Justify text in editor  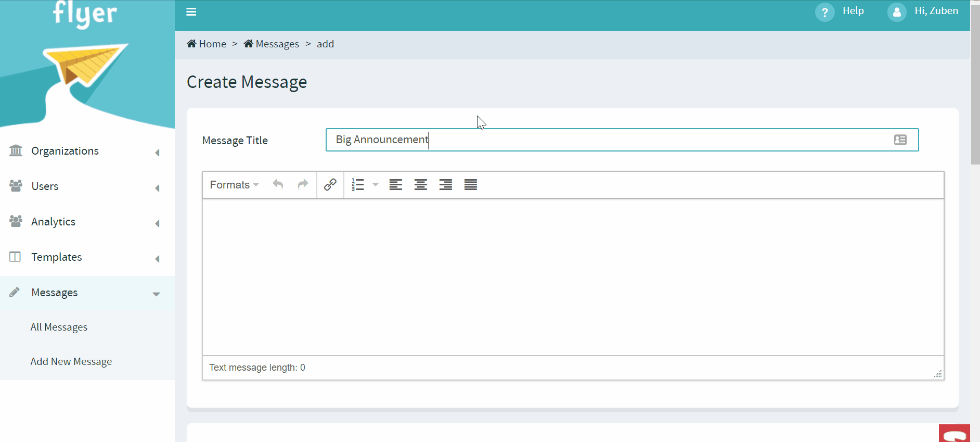click(x=471, y=184)
